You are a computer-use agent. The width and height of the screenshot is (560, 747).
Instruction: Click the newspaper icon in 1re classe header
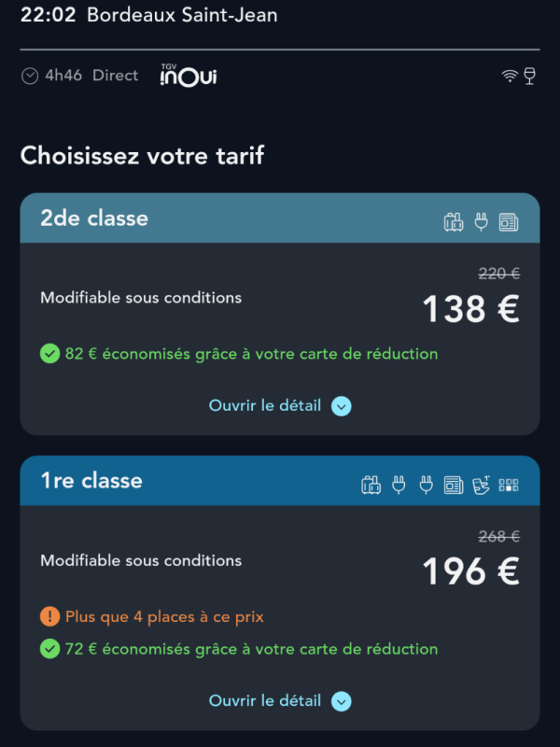pyautogui.click(x=454, y=485)
